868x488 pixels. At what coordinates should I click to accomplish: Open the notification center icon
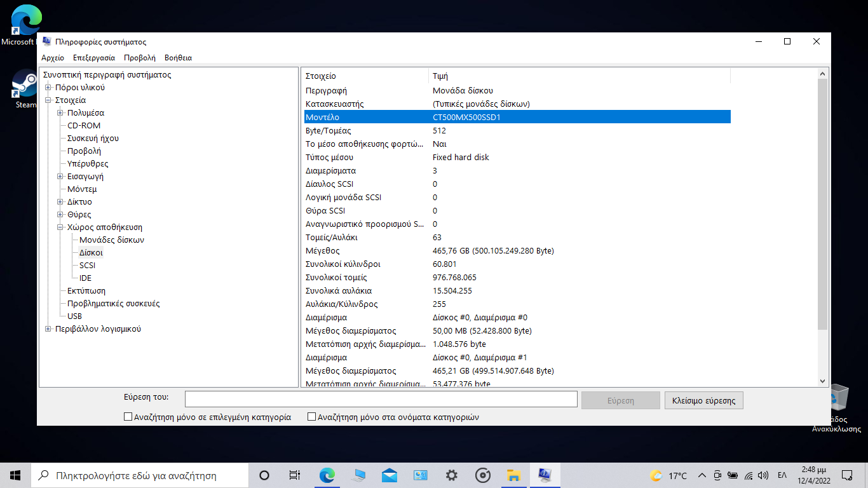click(846, 475)
